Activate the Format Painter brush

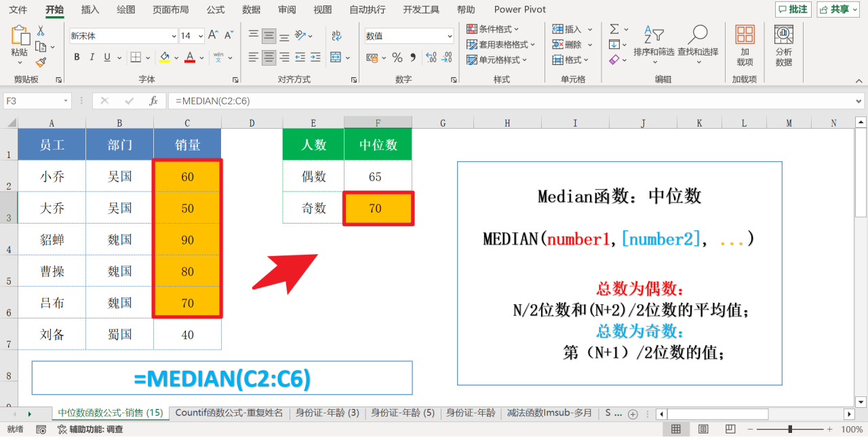pos(41,62)
